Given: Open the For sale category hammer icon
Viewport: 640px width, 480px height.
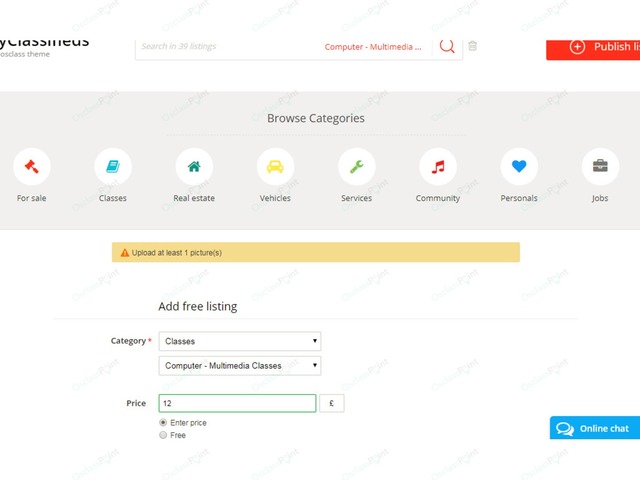Looking at the screenshot, I should pos(31,167).
